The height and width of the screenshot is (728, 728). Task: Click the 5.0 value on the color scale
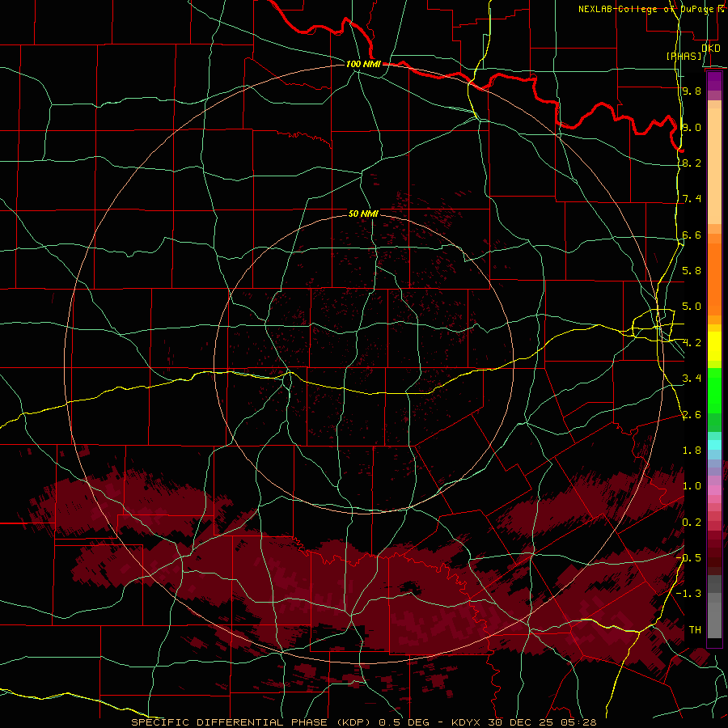(692, 307)
